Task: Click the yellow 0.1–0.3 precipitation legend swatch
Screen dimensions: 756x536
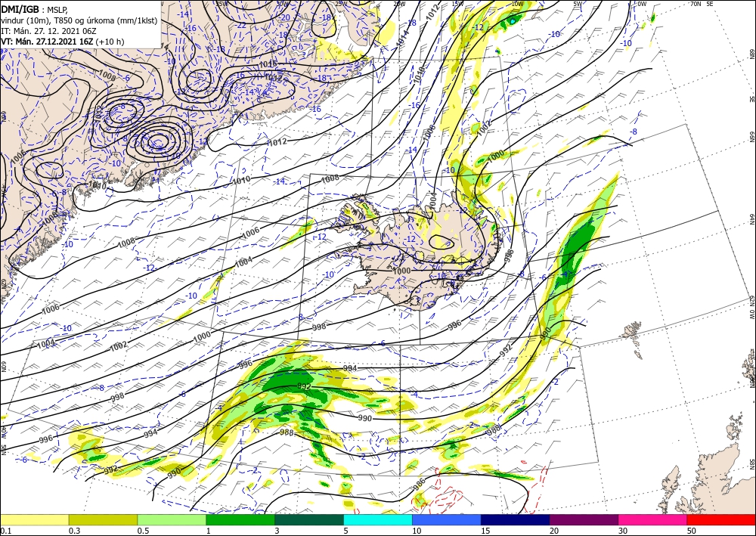Action: point(34,519)
